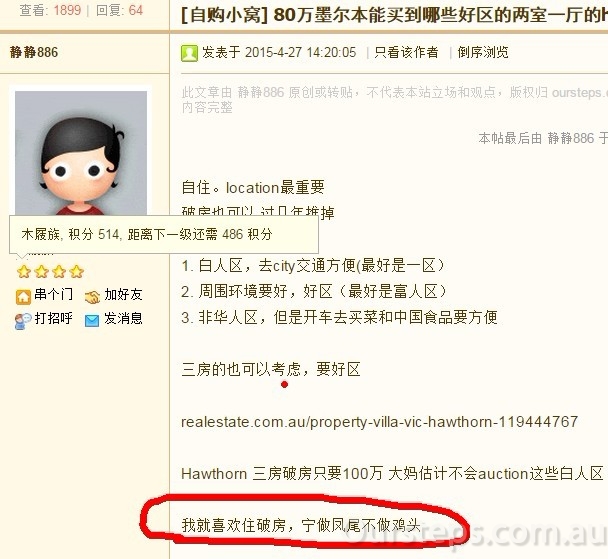This screenshot has height=559, width=608.
Task: Click the house icon beside 串个门
Action: coord(23,297)
